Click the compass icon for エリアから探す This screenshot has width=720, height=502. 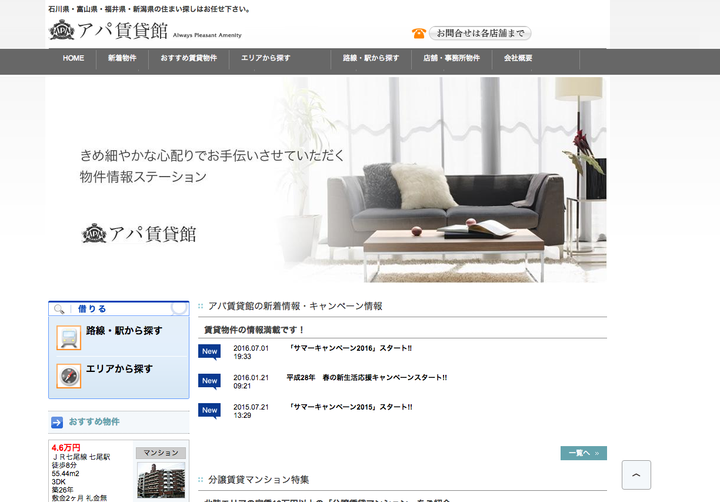pyautogui.click(x=69, y=376)
